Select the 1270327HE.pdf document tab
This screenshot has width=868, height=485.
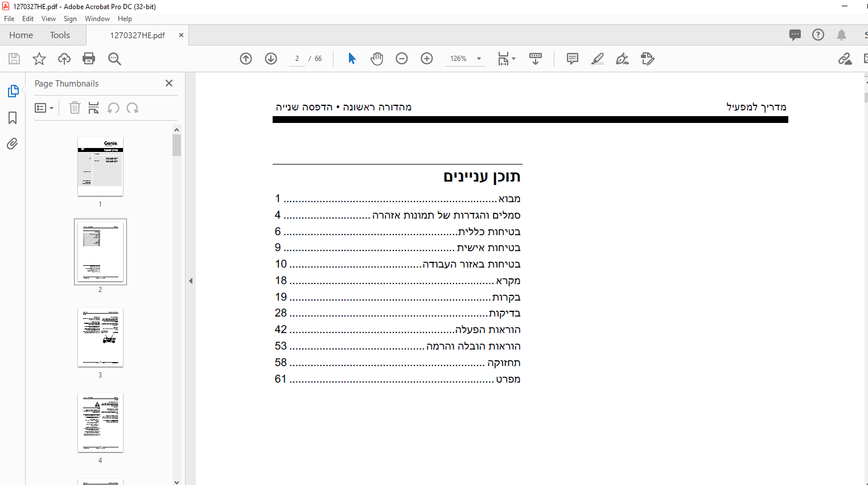pos(137,35)
